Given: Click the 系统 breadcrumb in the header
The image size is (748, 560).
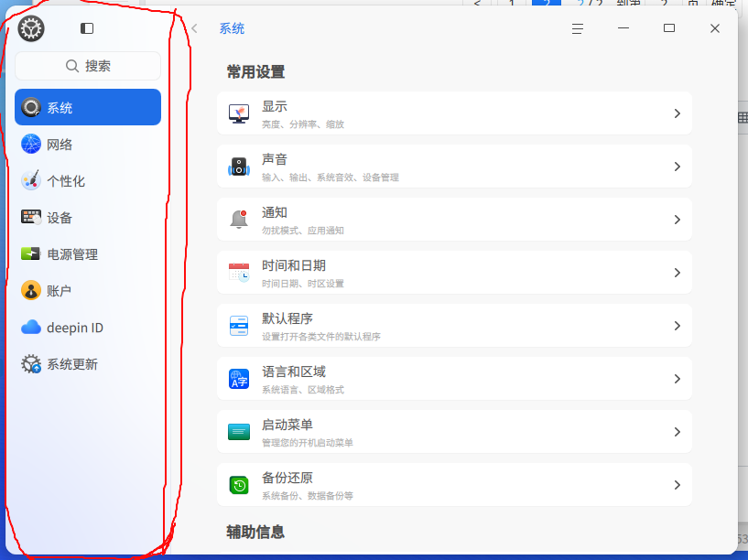Looking at the screenshot, I should coord(232,28).
